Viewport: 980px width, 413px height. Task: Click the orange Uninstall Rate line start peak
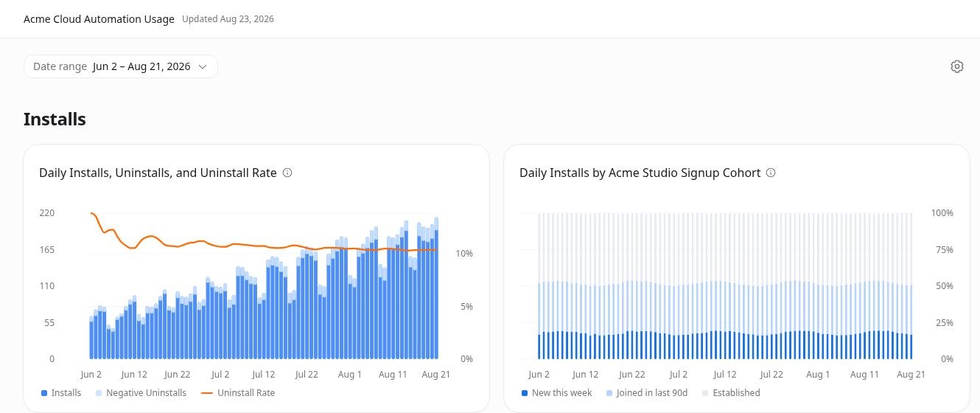click(91, 213)
